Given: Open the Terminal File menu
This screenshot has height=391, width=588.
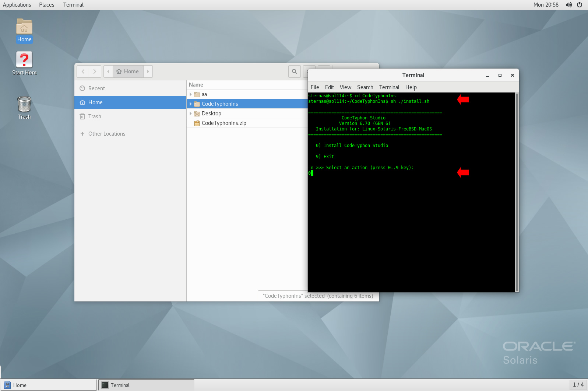Looking at the screenshot, I should coord(315,87).
